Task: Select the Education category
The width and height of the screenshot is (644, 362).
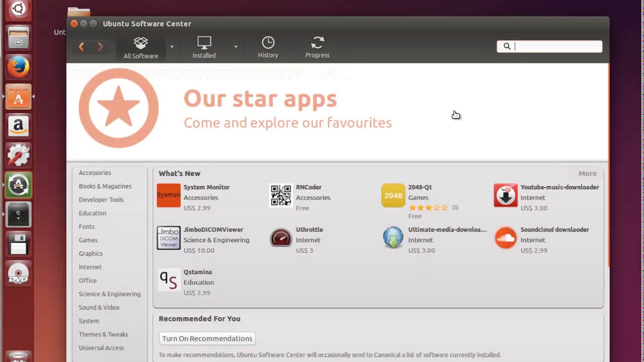Action: click(92, 213)
